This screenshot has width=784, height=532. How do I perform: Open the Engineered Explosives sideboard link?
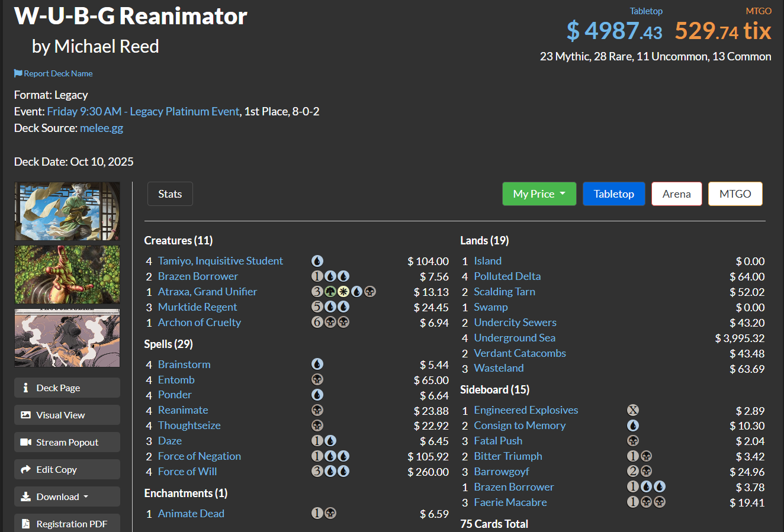pyautogui.click(x=526, y=410)
